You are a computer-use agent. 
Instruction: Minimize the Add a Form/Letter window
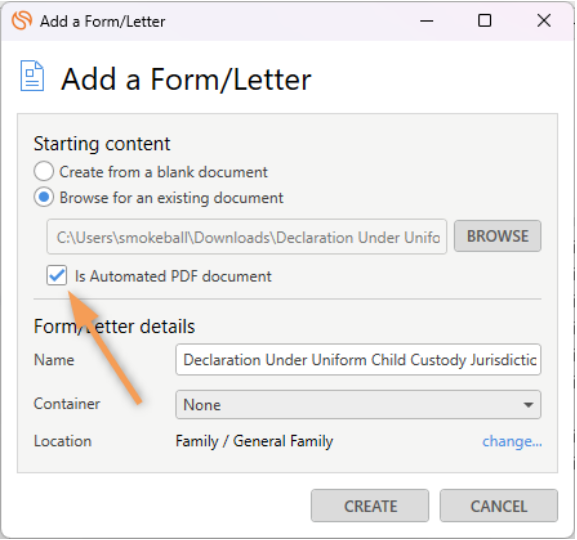426,21
